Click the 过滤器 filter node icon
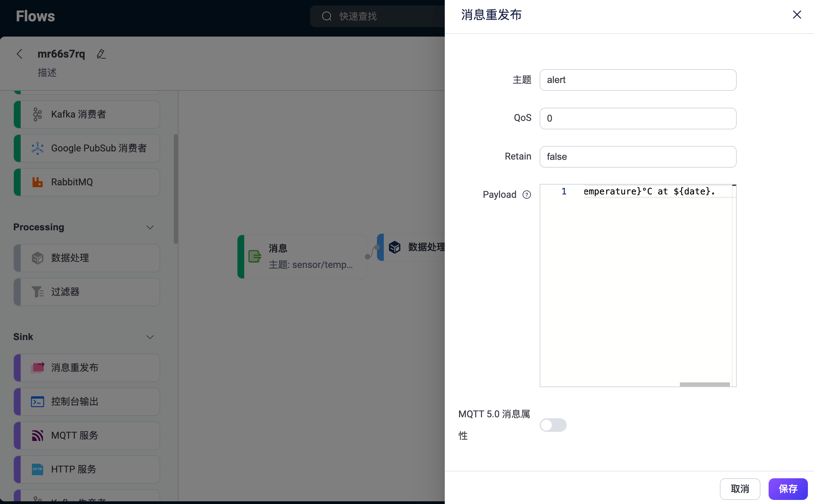 (x=37, y=292)
